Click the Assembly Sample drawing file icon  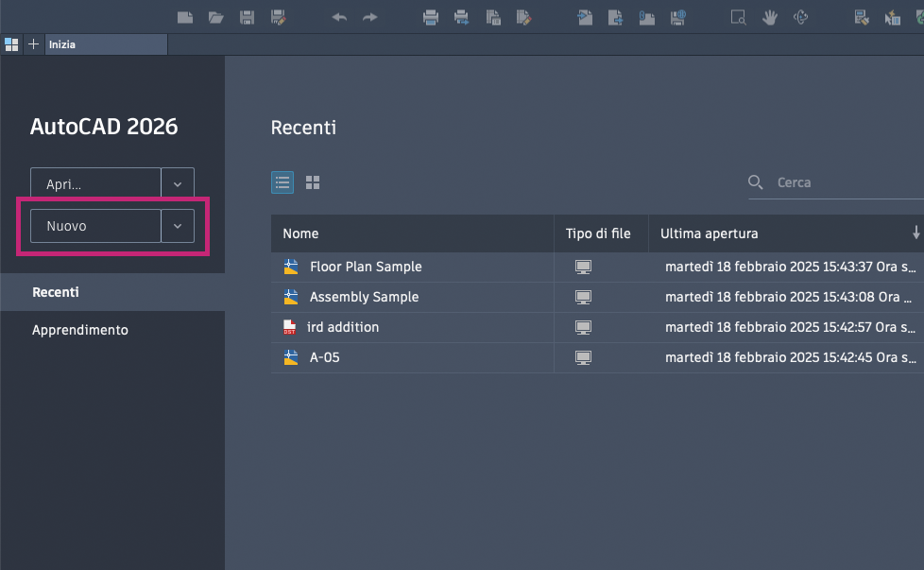290,297
